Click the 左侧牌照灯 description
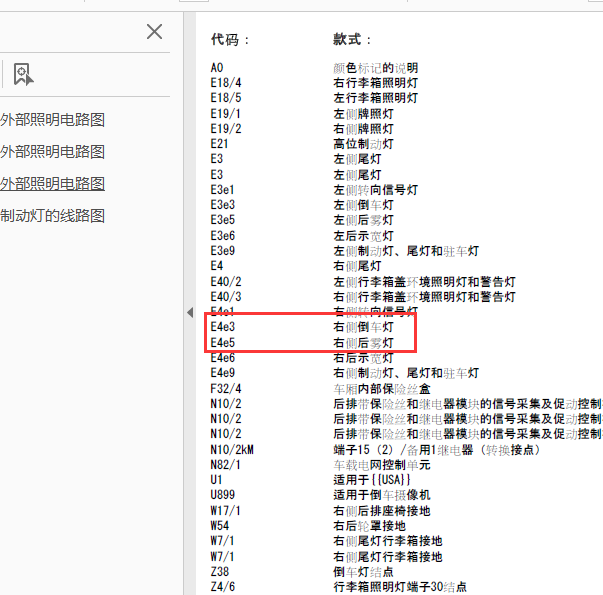This screenshot has height=595, width=603. tap(363, 114)
